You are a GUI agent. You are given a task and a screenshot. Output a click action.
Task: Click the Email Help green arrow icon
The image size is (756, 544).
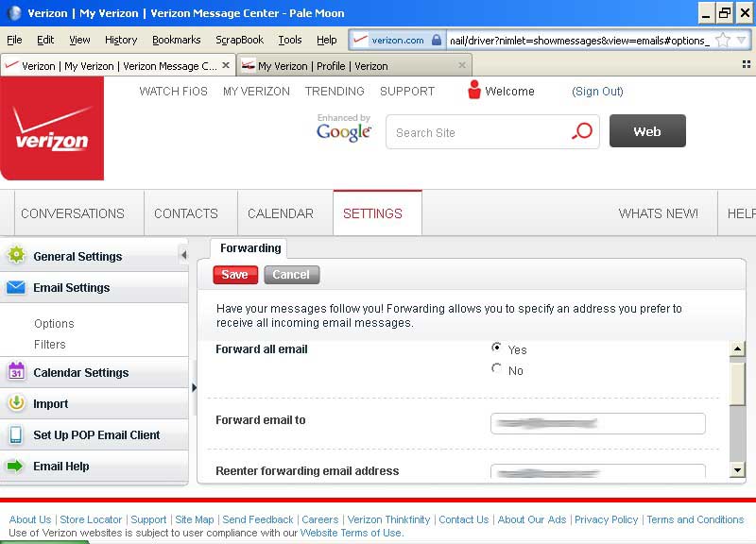pyautogui.click(x=15, y=466)
